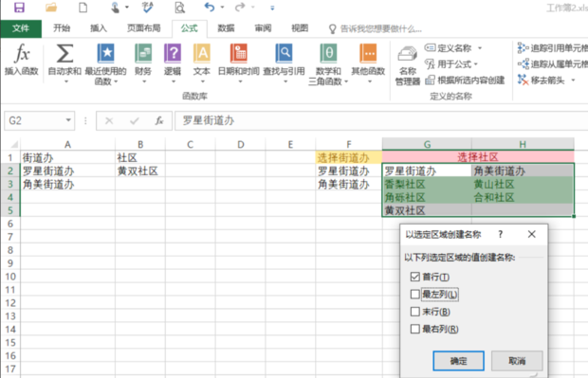Switch to the 插入 (Insert) tab
The width and height of the screenshot is (588, 378).
99,28
